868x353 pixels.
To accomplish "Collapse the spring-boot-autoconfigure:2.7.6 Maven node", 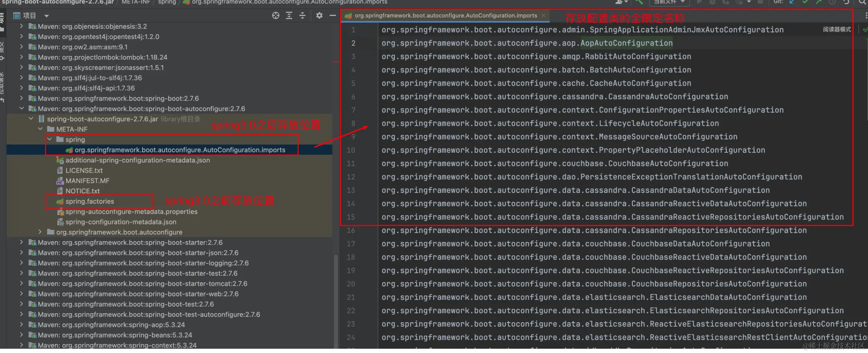I will pos(21,109).
